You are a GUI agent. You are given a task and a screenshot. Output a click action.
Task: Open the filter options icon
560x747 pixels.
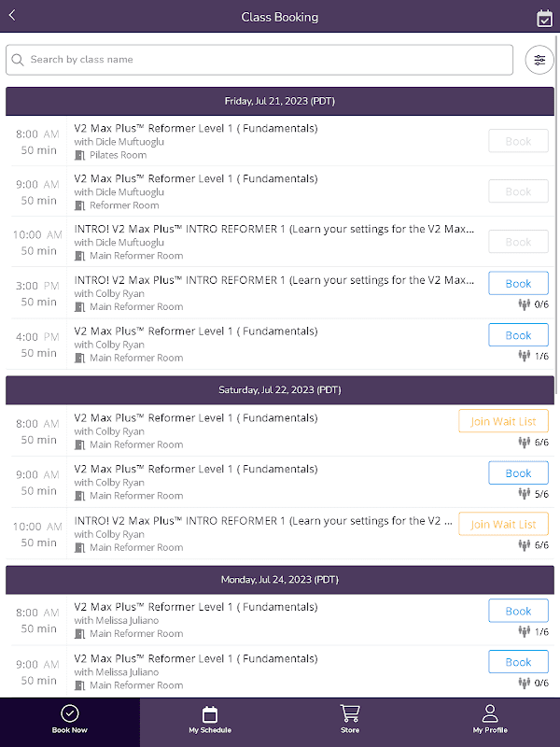click(x=539, y=60)
